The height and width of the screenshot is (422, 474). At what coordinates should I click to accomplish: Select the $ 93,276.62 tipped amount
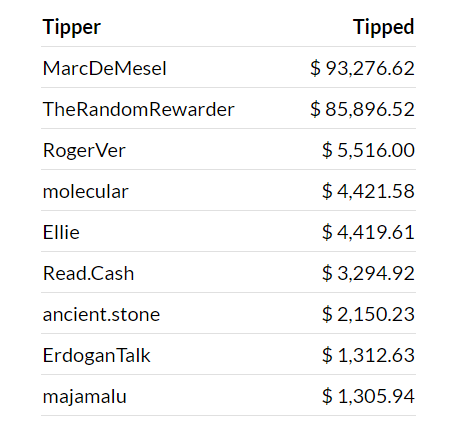click(362, 68)
